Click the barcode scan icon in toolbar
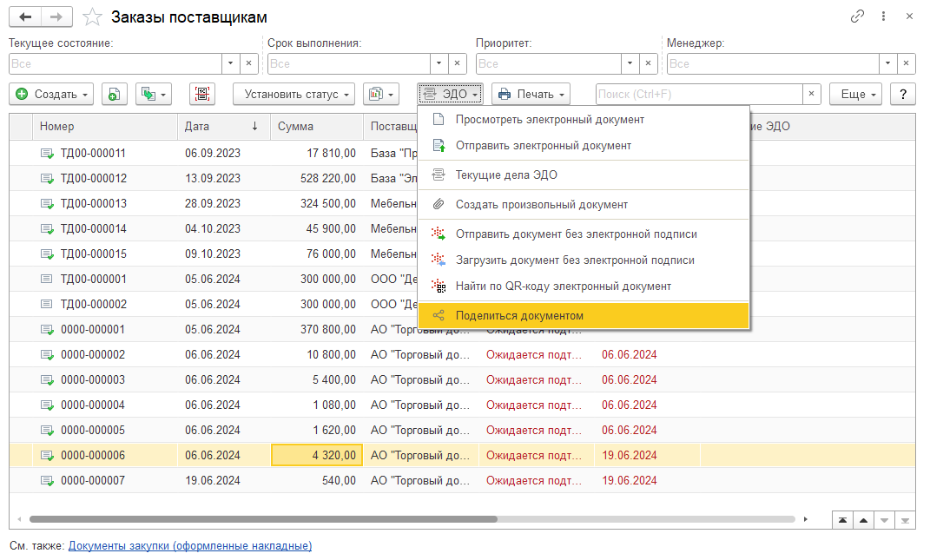The width and height of the screenshot is (930, 560). [202, 95]
